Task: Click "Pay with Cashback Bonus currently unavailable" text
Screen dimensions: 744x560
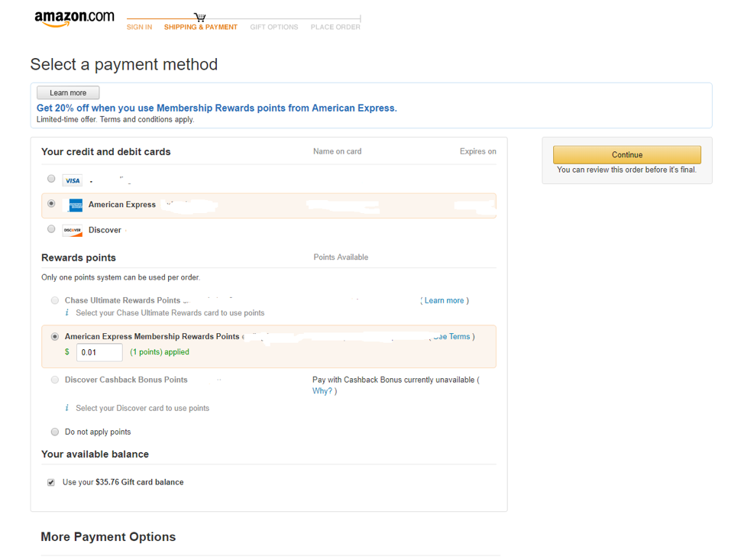Action: (x=393, y=380)
